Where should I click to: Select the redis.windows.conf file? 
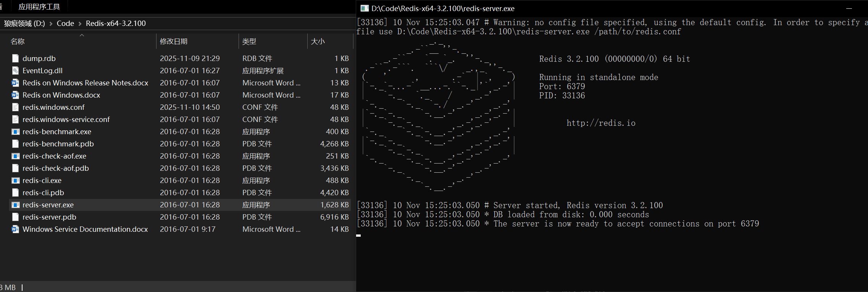coord(53,107)
